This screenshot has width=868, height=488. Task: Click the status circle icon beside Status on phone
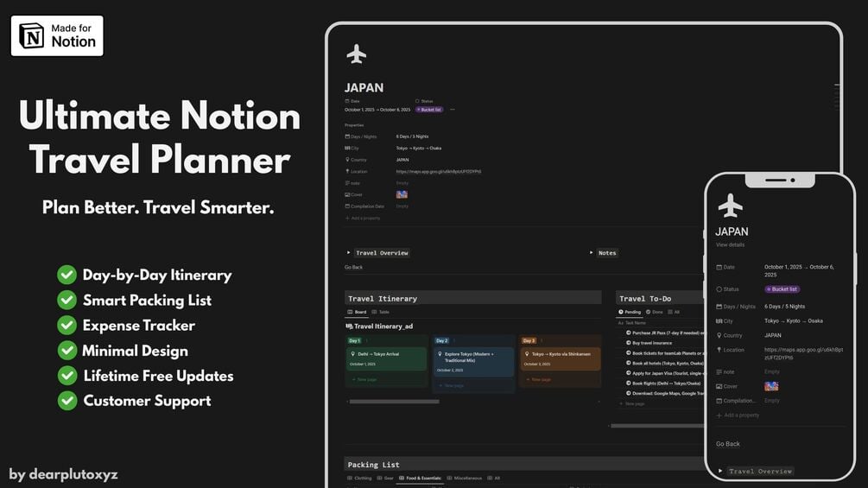(719, 289)
